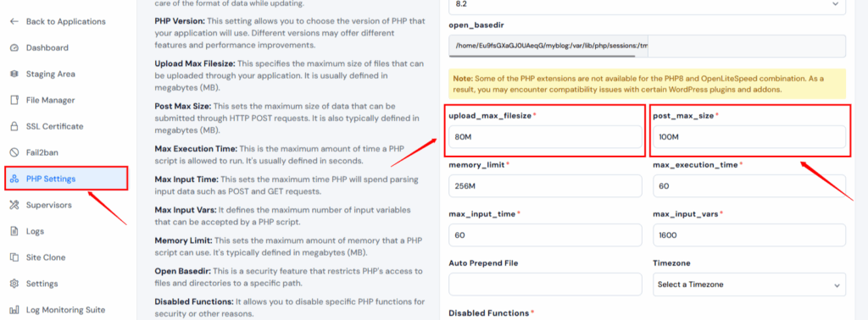Open File Manager via its file icon

tap(15, 100)
